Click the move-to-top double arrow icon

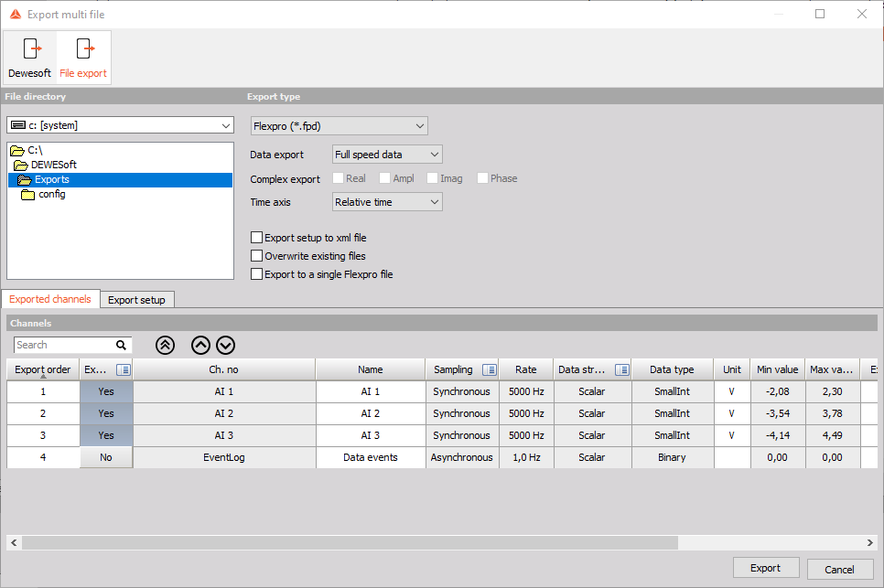tap(166, 346)
